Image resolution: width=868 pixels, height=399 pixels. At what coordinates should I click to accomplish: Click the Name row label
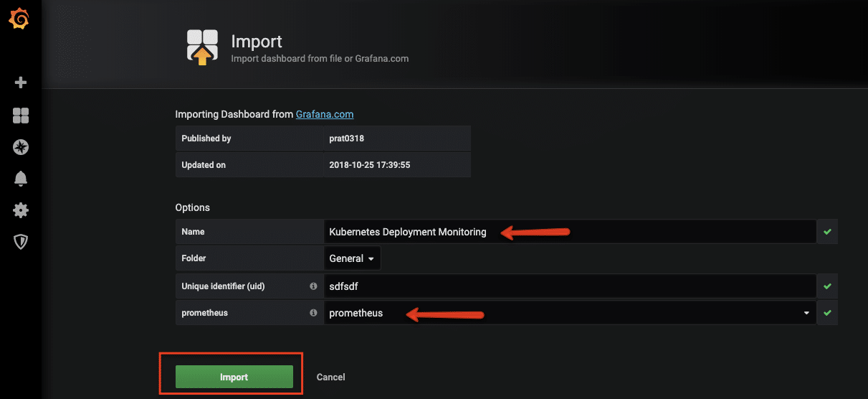193,232
